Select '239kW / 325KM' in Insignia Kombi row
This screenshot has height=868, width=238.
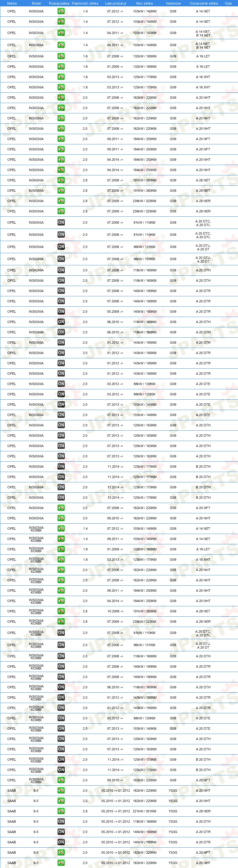tap(145, 621)
